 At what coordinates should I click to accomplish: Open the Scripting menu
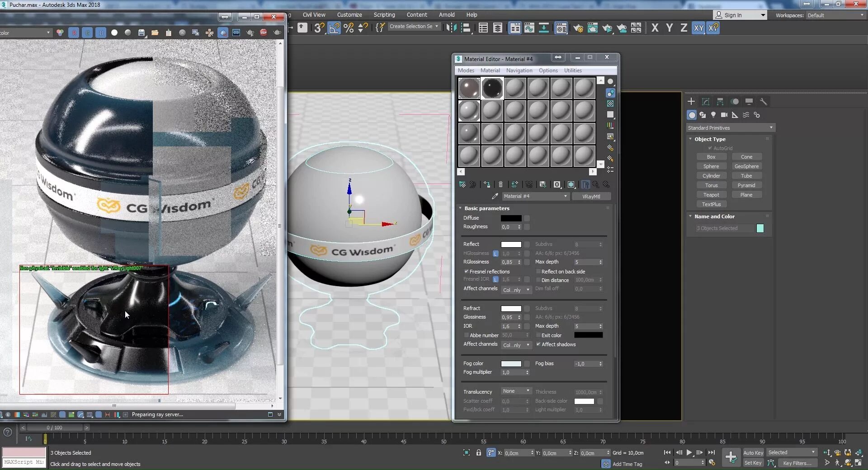coord(384,15)
